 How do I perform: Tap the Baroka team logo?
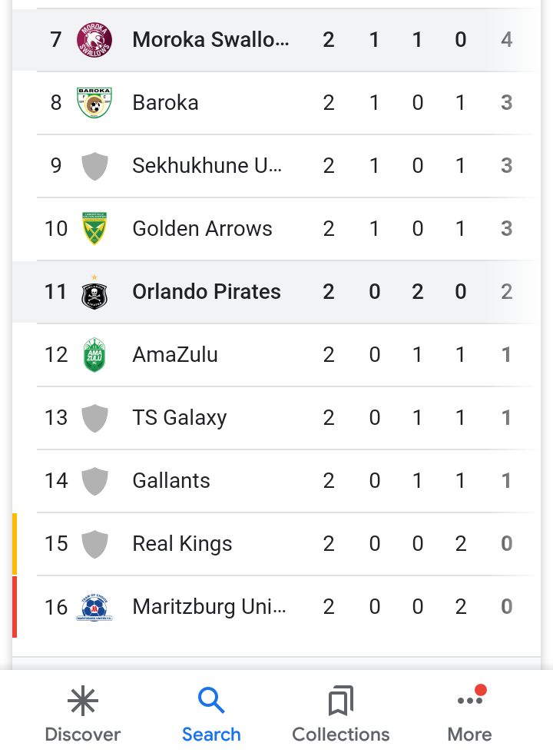[x=94, y=103]
